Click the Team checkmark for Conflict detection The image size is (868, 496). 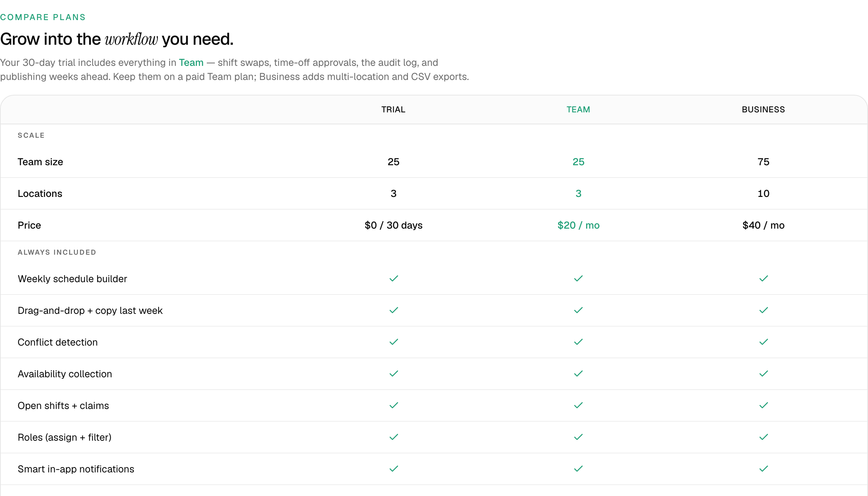pos(578,342)
